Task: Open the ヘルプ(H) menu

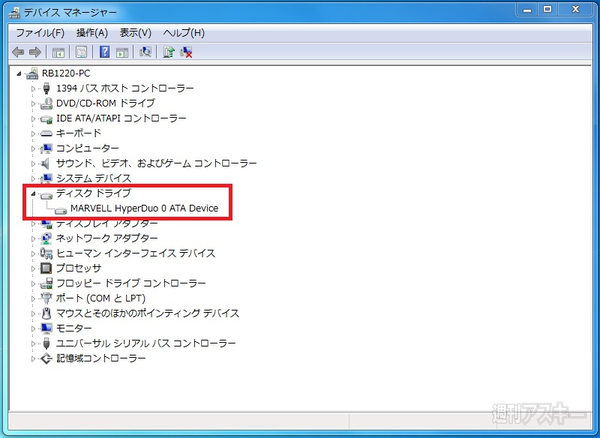Action: pos(184,33)
